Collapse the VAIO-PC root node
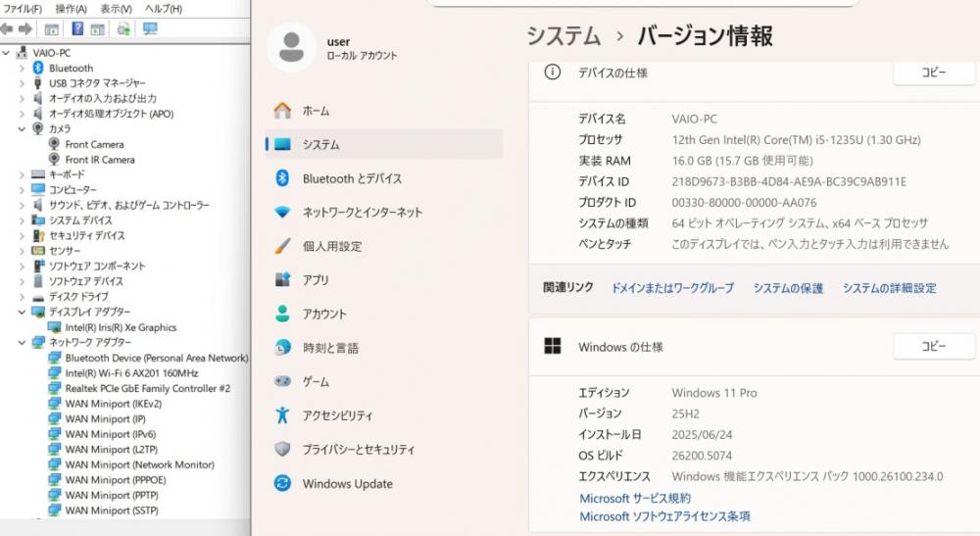 6,53
